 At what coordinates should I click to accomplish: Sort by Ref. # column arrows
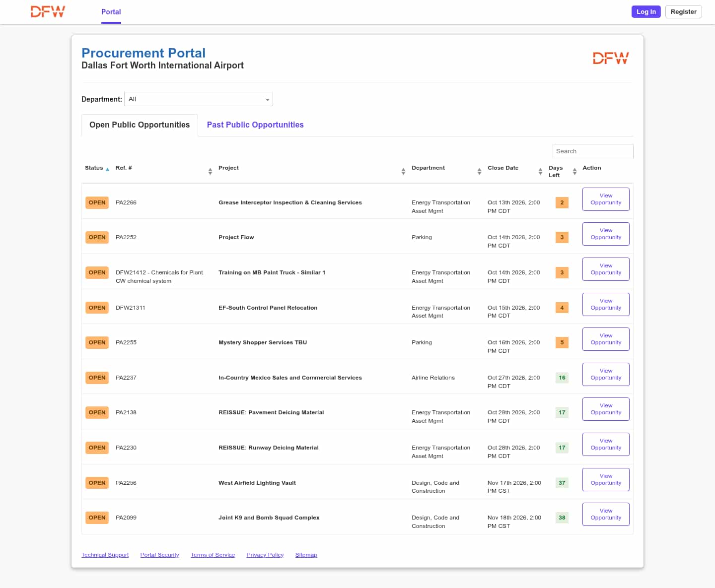[210, 171]
